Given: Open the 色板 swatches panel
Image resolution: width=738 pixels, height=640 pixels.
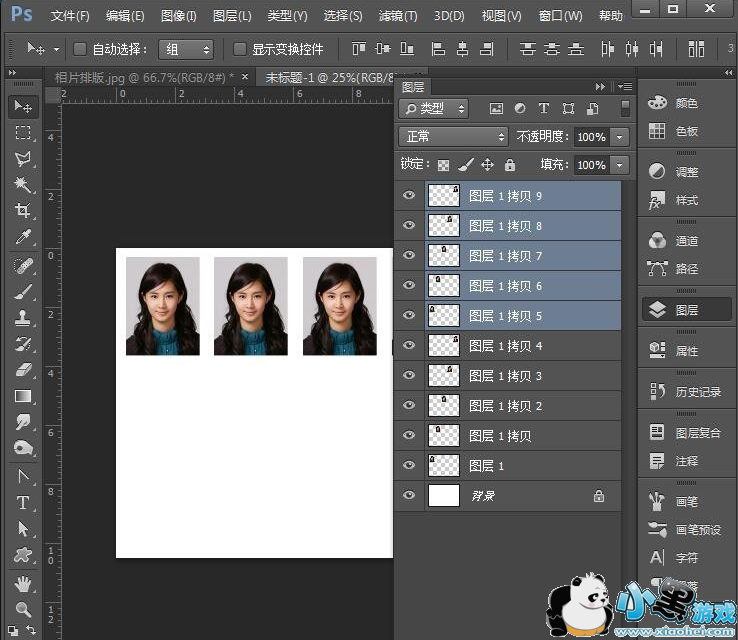Looking at the screenshot, I should pyautogui.click(x=686, y=131).
